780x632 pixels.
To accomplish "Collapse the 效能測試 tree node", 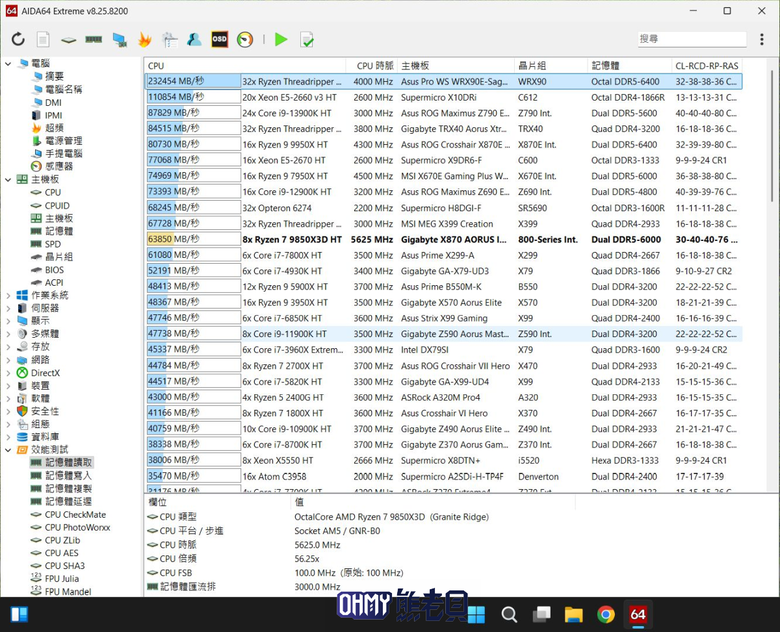I will click(x=8, y=450).
